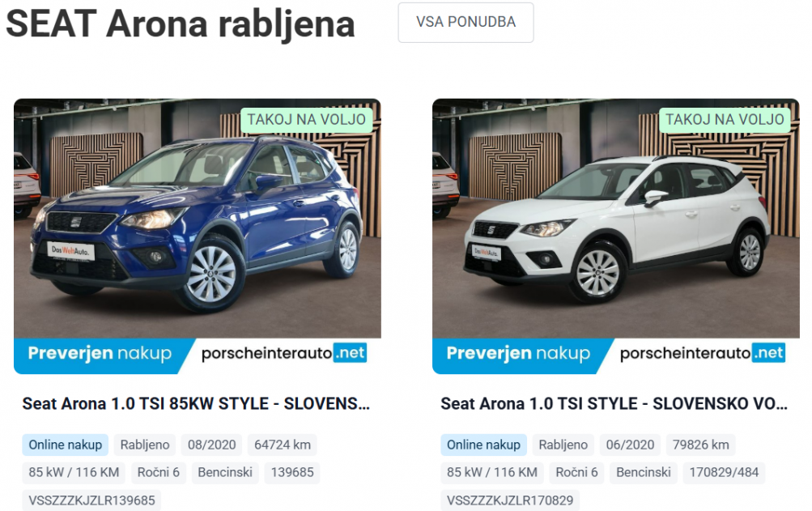
Task: Click the 64724 km mileage tag
Action: pos(283,445)
